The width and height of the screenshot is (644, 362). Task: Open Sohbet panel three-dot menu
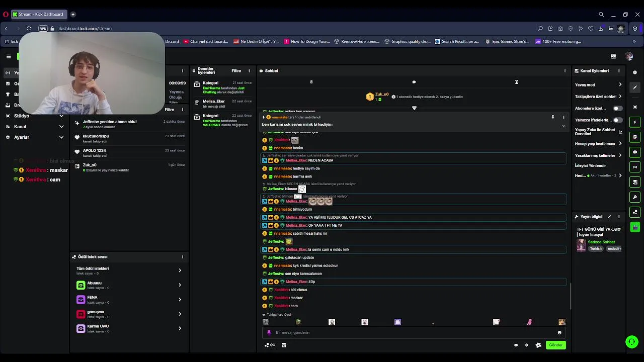(565, 71)
